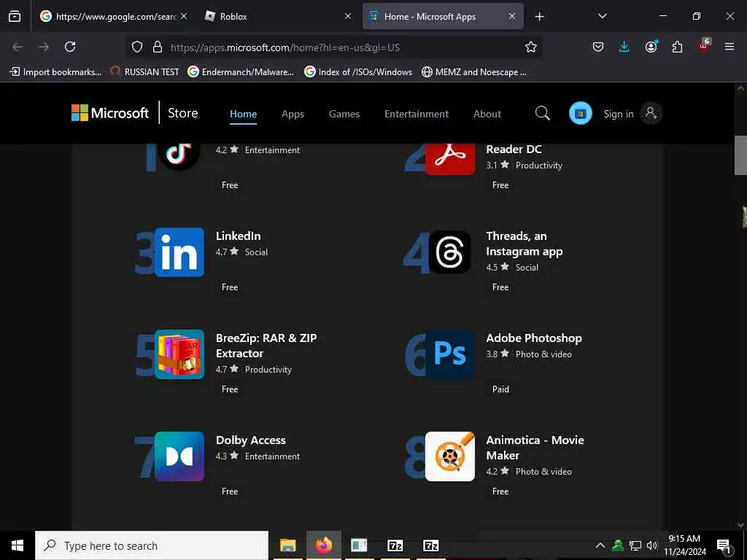Click the Free label under LinkedIn

[230, 287]
